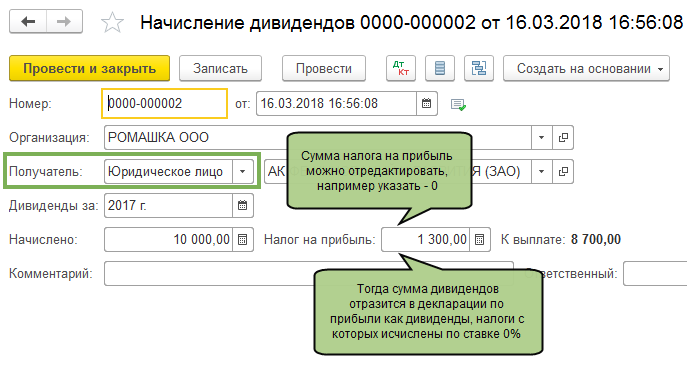Open calculator for Начислено amount
This screenshot has width=687, height=366.
[x=243, y=239]
